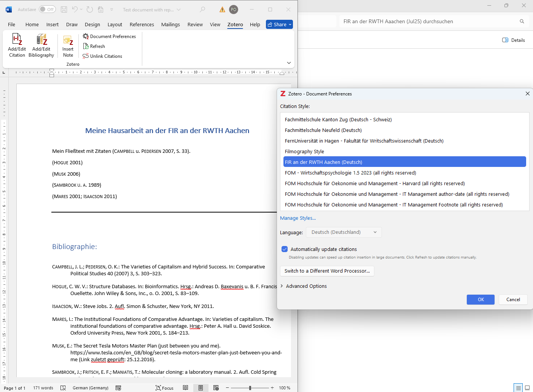Select FOM Wirtschaftspsychologie 1.5 2023 style
This screenshot has height=392, width=533.
pos(405,173)
